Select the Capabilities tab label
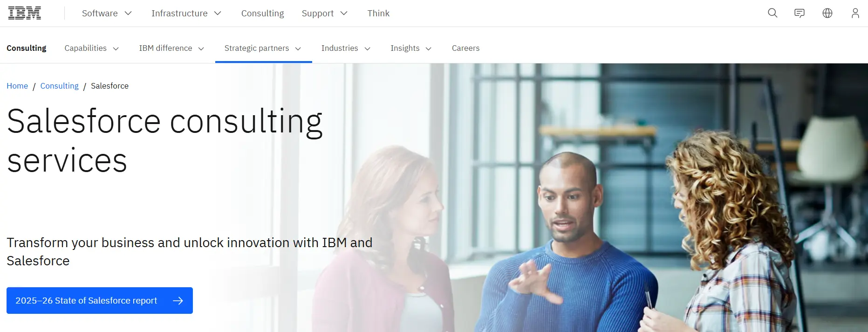Image resolution: width=868 pixels, height=332 pixels. 85,48
